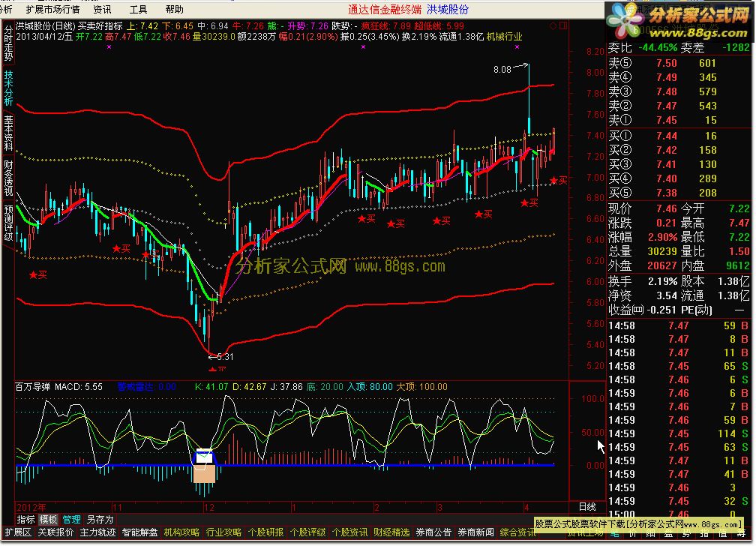Click the 另存为 button below the chart
Viewport: 756px width, 546px height.
[x=100, y=520]
